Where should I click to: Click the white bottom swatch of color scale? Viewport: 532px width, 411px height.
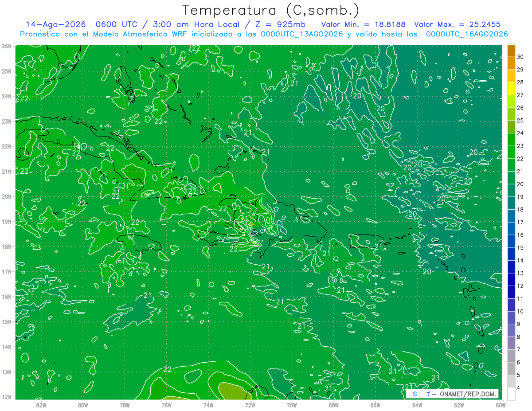(511, 393)
